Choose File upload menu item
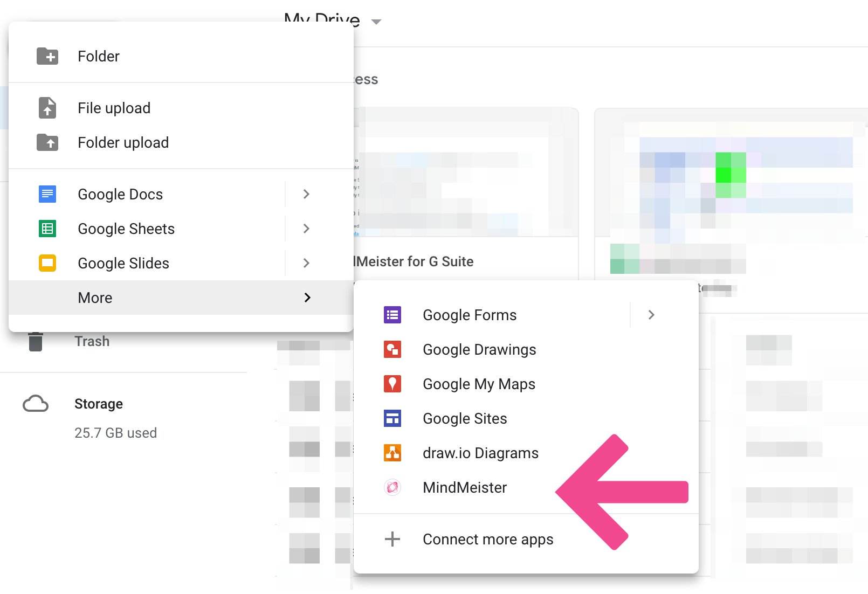Image resolution: width=868 pixels, height=594 pixels. click(x=181, y=108)
